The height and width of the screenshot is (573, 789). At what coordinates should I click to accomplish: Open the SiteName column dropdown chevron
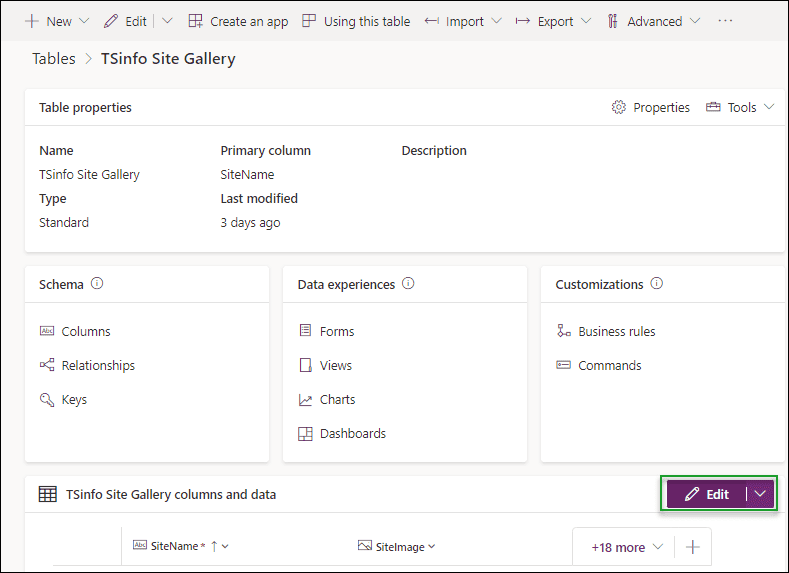click(x=225, y=546)
